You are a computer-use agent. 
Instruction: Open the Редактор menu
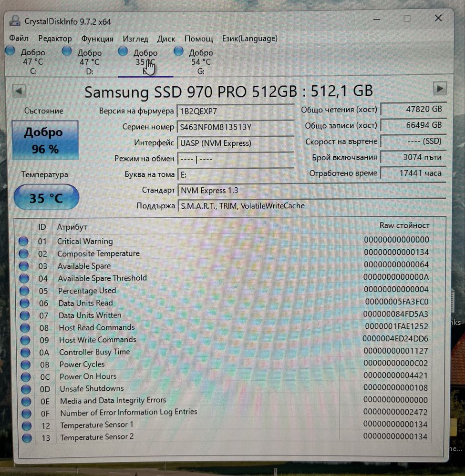point(55,39)
